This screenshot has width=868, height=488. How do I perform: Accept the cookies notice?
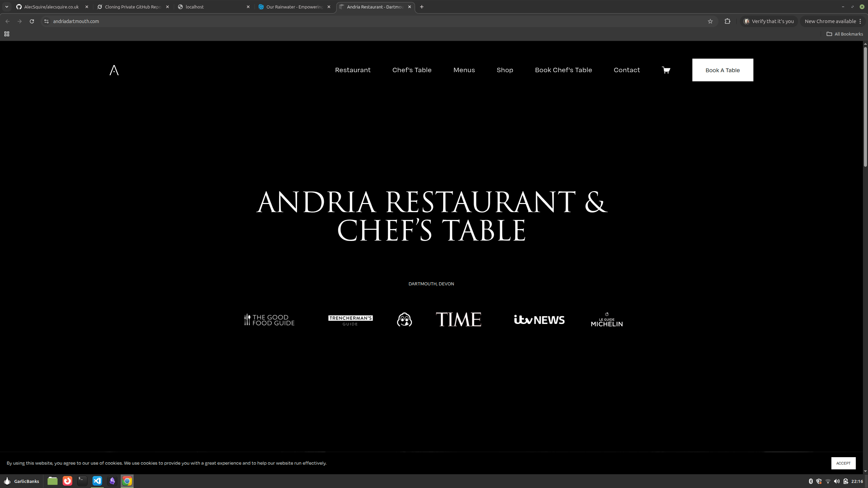(843, 463)
